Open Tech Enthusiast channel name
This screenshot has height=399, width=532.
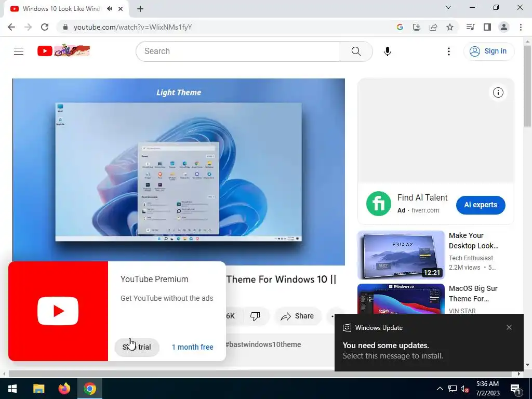click(471, 258)
